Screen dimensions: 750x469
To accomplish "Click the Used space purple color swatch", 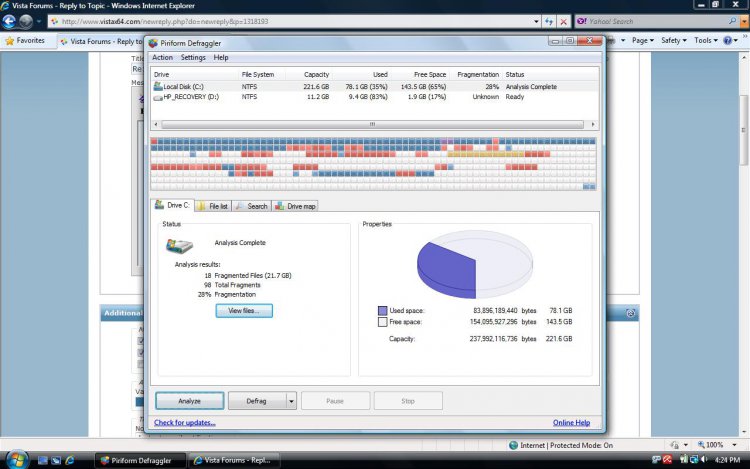I will pyautogui.click(x=382, y=311).
